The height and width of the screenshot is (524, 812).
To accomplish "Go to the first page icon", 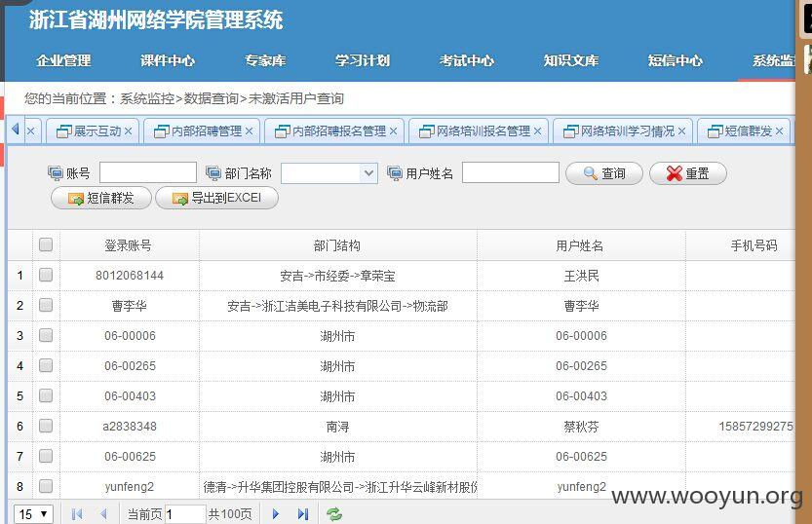I will pos(77,514).
